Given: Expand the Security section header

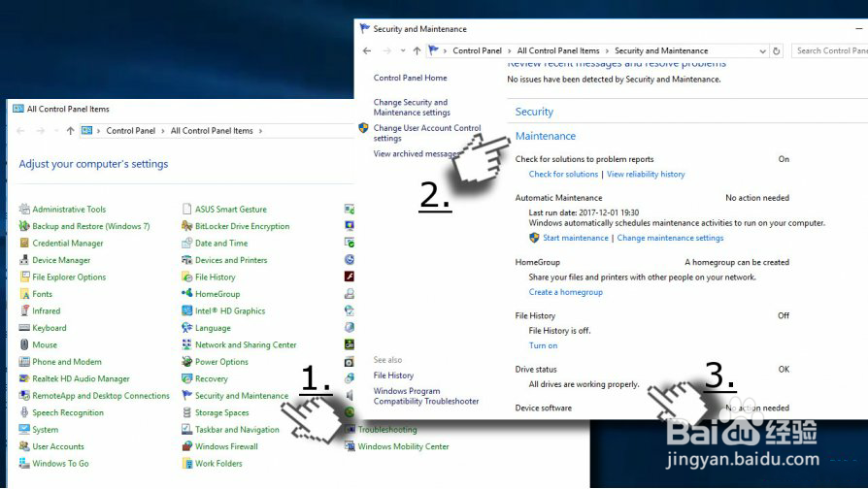Looking at the screenshot, I should pyautogui.click(x=534, y=112).
